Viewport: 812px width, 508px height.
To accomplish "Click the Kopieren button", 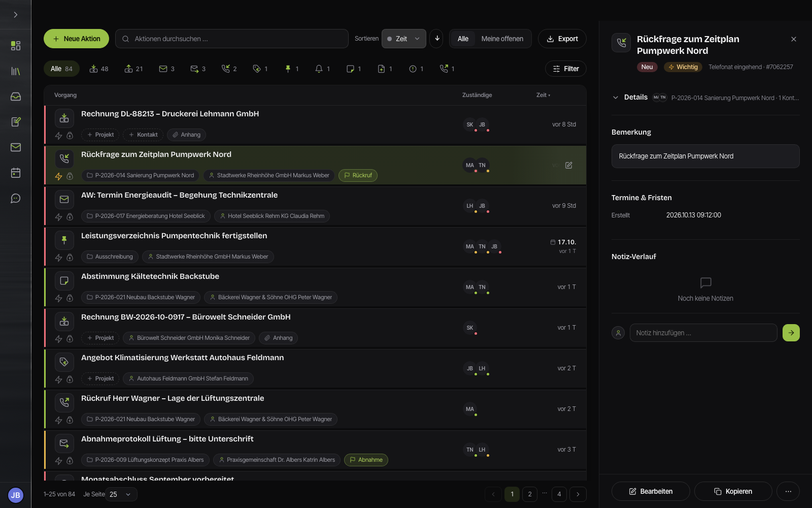I will click(733, 491).
